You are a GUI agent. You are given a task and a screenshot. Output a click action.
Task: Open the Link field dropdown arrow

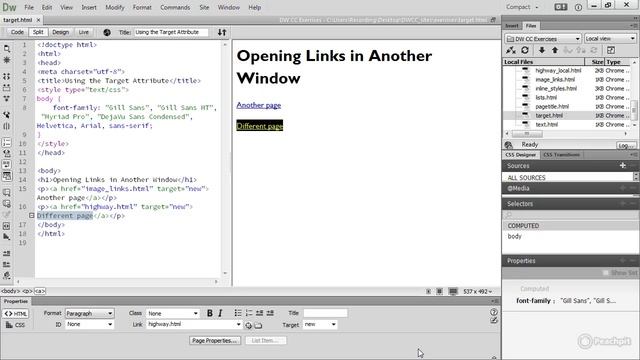click(x=239, y=324)
